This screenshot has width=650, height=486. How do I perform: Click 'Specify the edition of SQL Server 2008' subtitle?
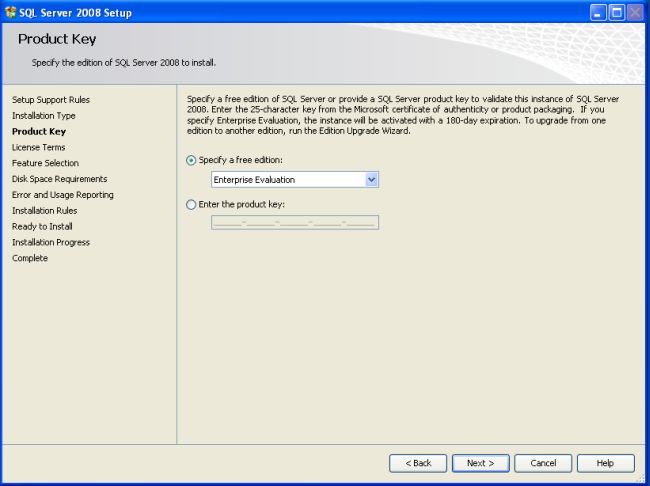click(x=124, y=63)
